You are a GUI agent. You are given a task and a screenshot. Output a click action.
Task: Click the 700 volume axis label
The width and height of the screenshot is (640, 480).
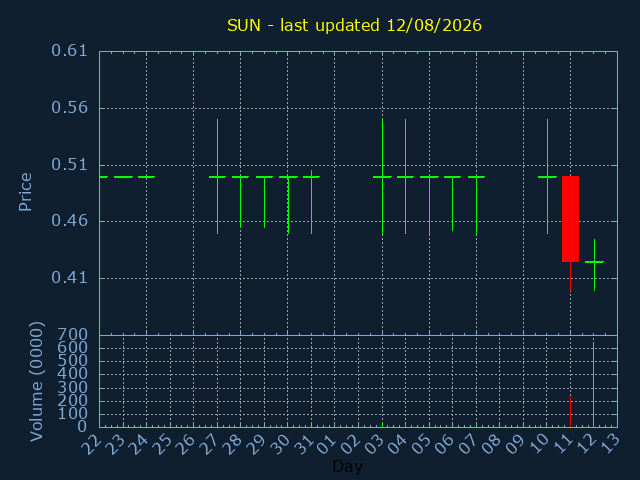[72, 335]
